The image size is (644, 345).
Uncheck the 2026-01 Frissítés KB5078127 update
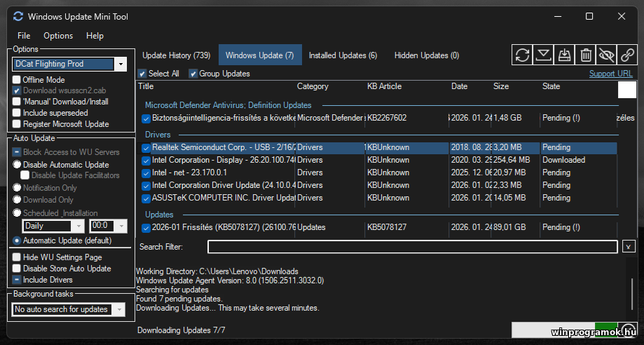tap(146, 228)
